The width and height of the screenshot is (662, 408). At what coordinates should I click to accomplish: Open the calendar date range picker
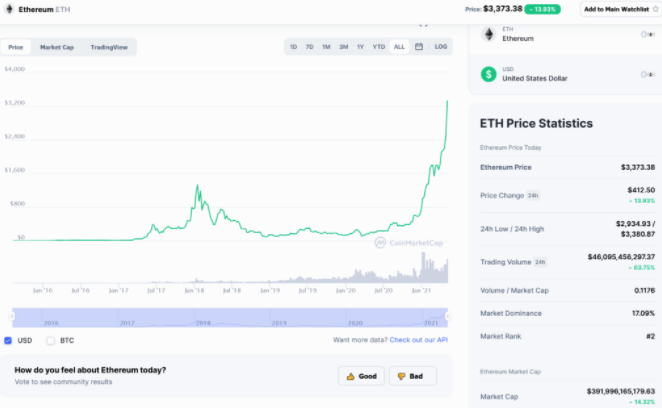click(418, 47)
